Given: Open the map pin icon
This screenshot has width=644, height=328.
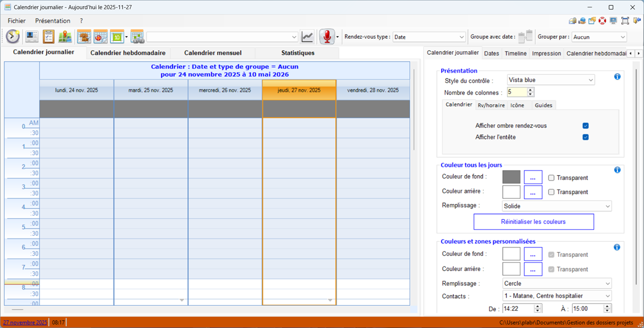Looking at the screenshot, I should 65,37.
